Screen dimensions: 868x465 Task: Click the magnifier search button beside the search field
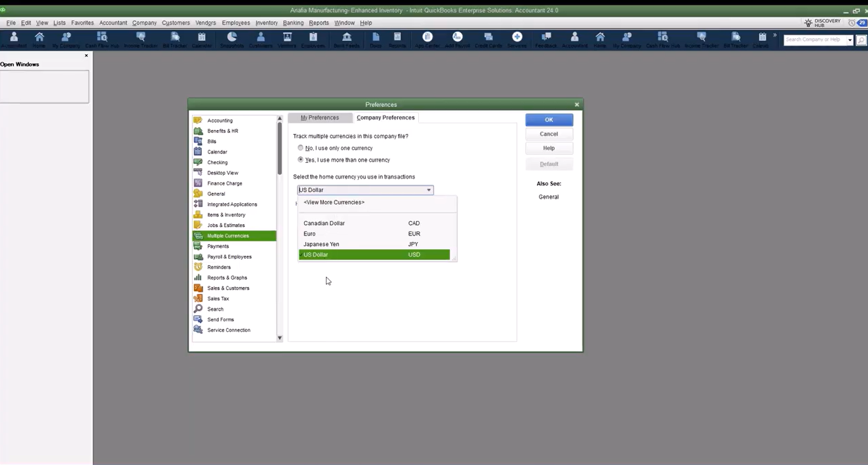tap(861, 40)
